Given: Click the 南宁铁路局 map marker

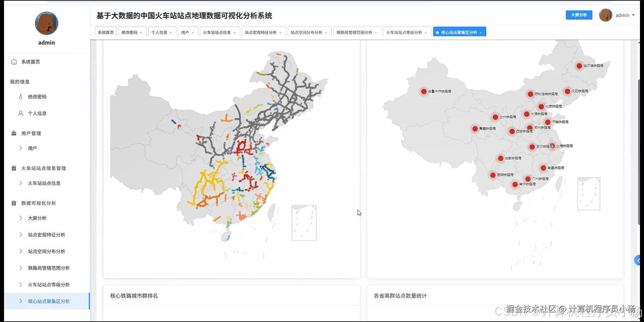Looking at the screenshot, I should [515, 184].
